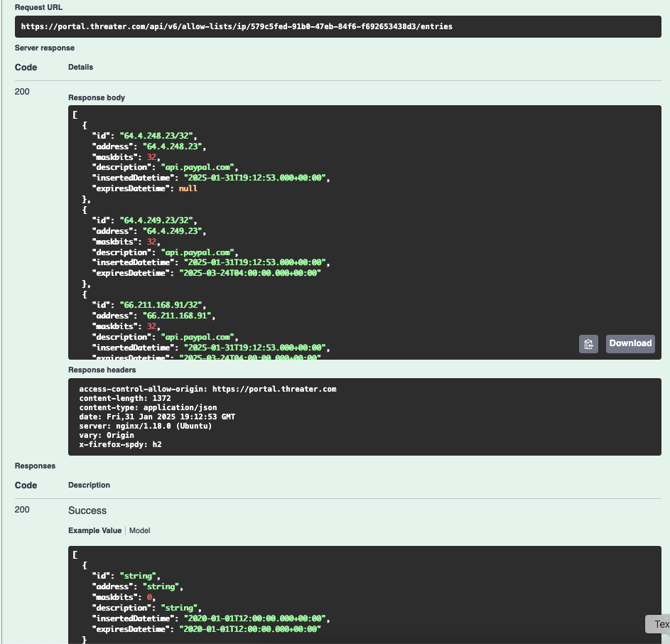Click the null expiresDatetime value

coord(188,188)
